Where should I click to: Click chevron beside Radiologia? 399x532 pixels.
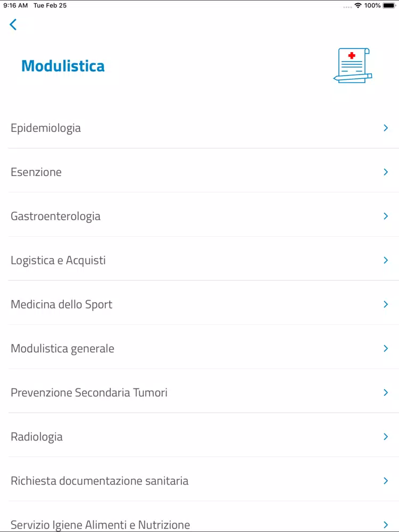386,437
